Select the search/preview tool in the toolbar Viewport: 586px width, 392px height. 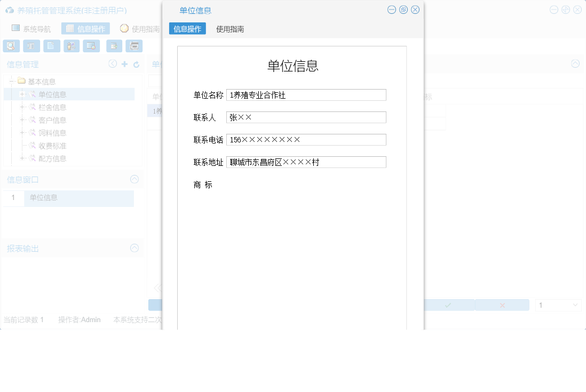11,46
